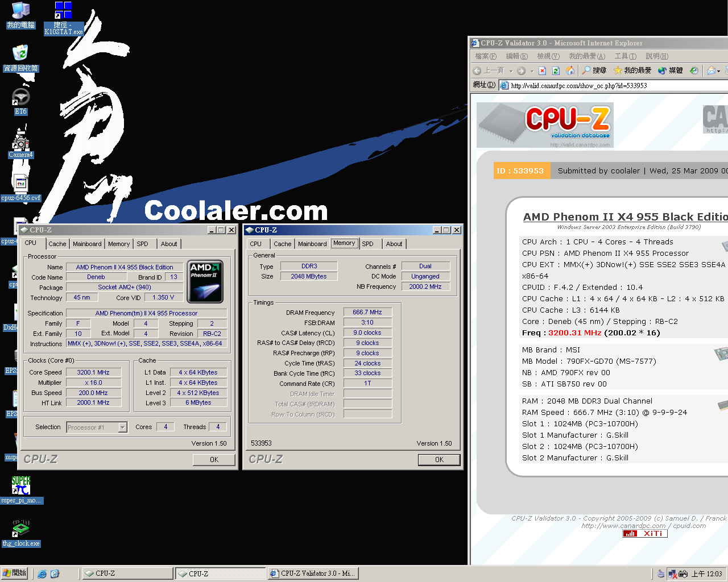This screenshot has height=582, width=728.
Task: Select the cpuz-6456.cvf file on the desktop
Action: (x=20, y=188)
